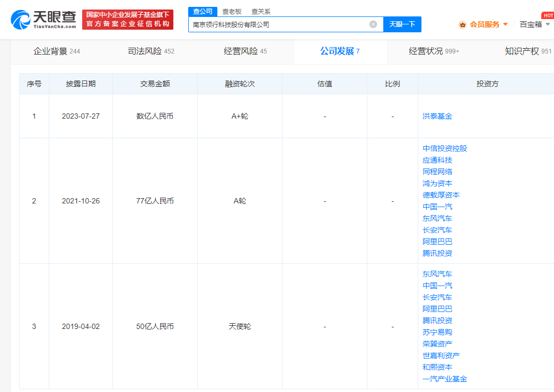The width and height of the screenshot is (554, 392).
Task: Open the 洪泰基金 investor link
Action: 437,115
